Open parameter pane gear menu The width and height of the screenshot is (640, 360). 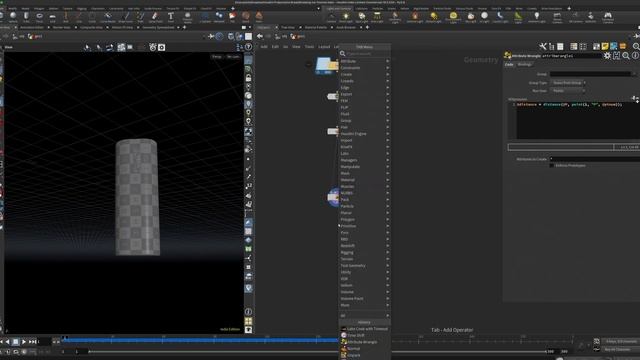[x=607, y=55]
